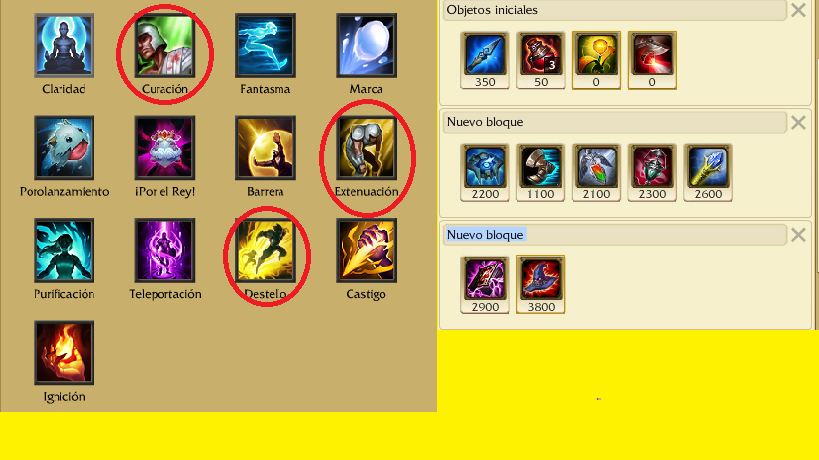Pick the Barrera summoner spell
819x460 pixels.
[265, 148]
